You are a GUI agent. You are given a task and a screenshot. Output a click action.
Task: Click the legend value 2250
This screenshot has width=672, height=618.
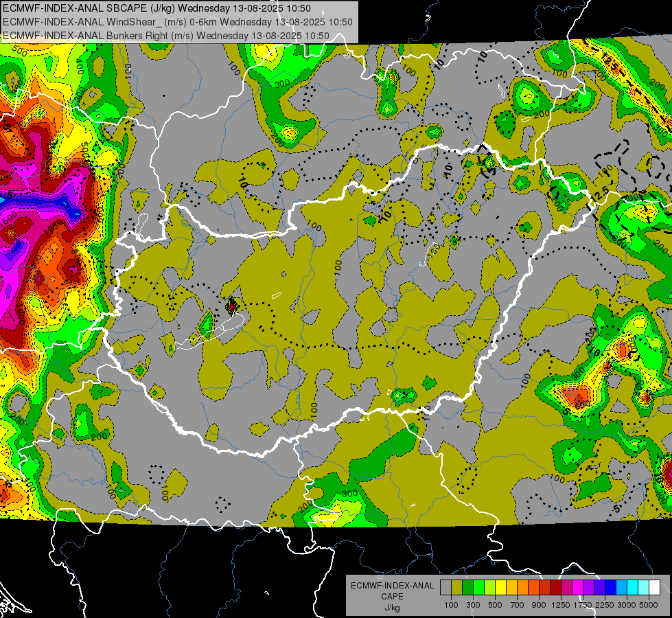605,605
